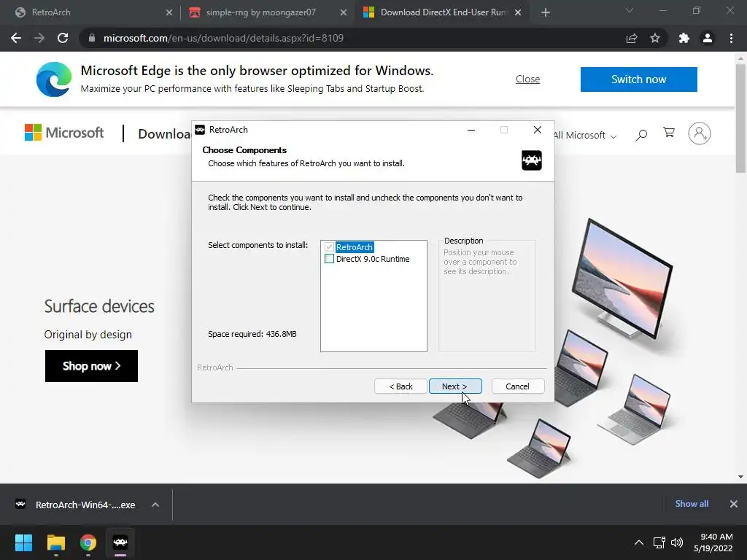Click RetroArch installer title bar icon
The image size is (747, 560).
[x=200, y=130]
